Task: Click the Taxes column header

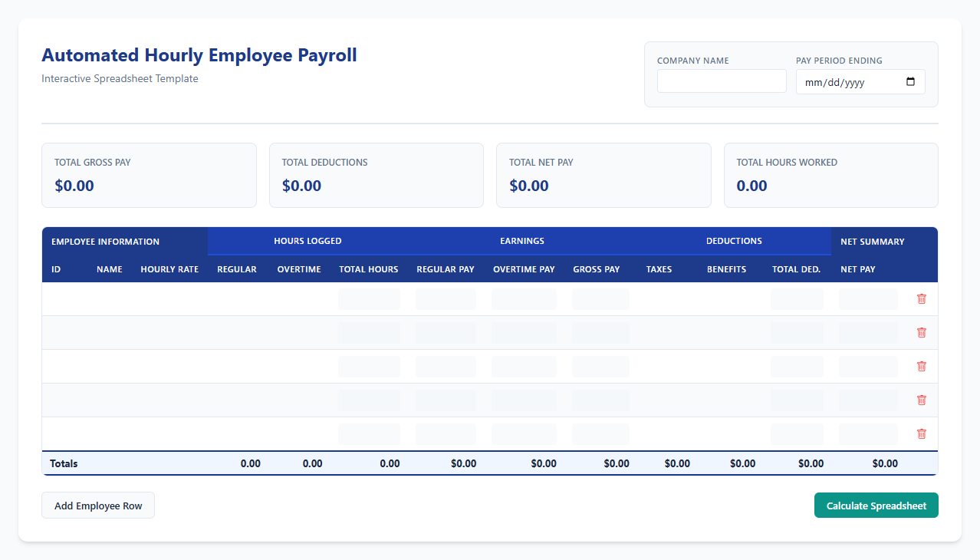Action: (x=659, y=269)
